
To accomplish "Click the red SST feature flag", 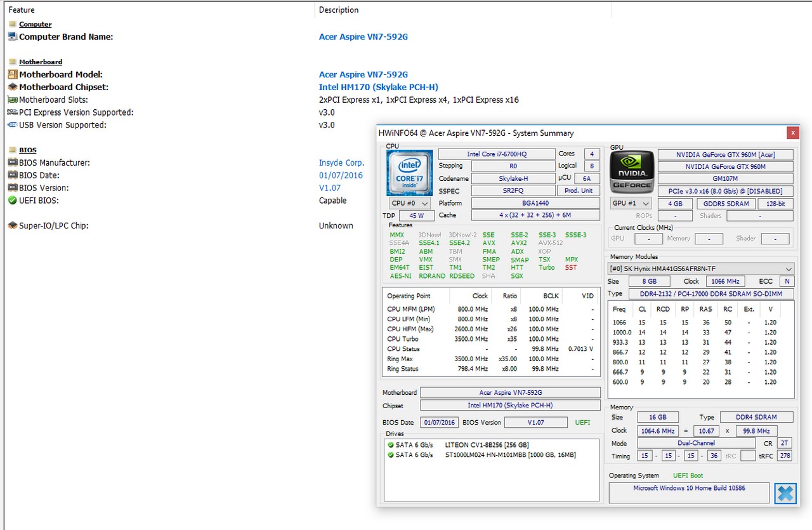I will point(571,268).
